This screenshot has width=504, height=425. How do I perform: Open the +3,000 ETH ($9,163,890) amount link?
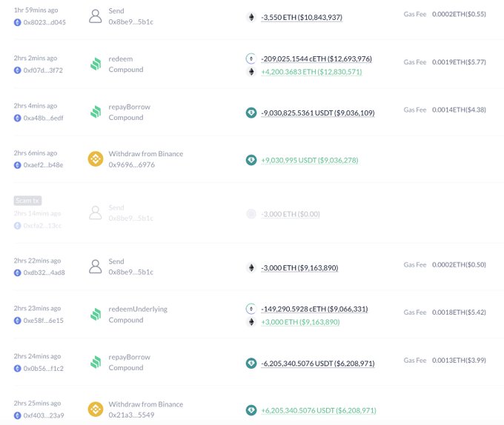(x=300, y=322)
